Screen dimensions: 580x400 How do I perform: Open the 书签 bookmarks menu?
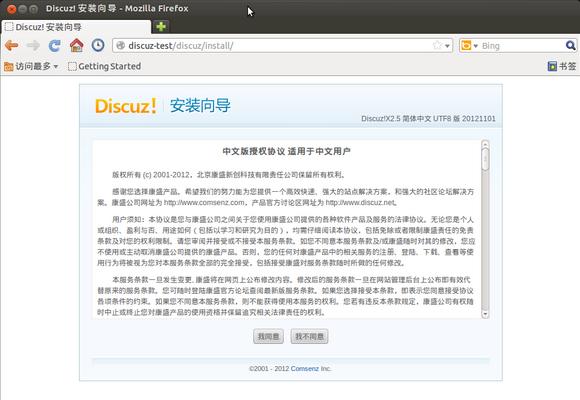(x=562, y=66)
